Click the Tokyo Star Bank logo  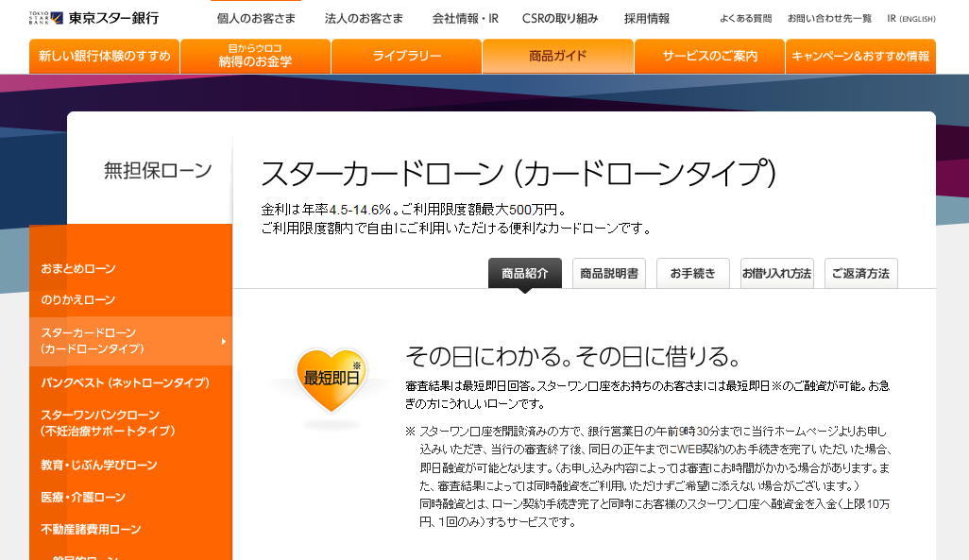click(x=93, y=18)
